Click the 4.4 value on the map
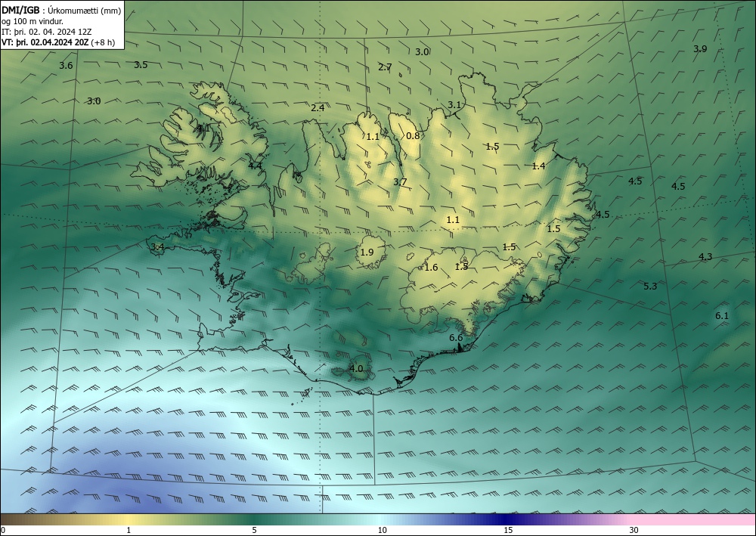756x536 pixels. tap(255, 166)
